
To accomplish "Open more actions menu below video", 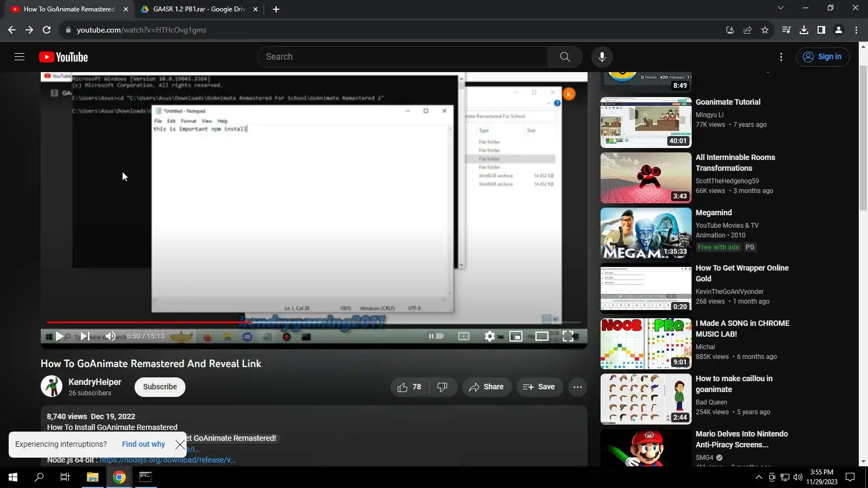I will click(578, 387).
